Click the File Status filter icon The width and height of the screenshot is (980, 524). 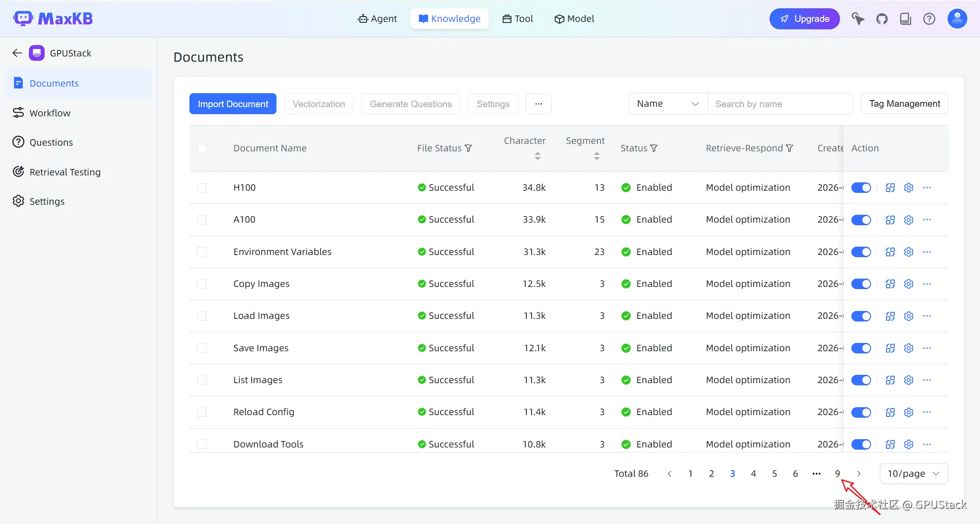[x=468, y=148]
